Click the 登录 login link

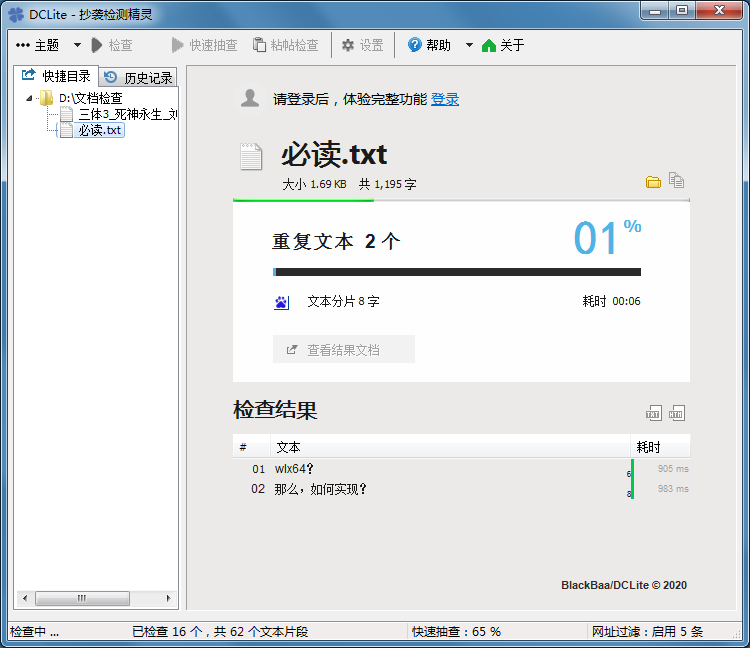pos(445,99)
